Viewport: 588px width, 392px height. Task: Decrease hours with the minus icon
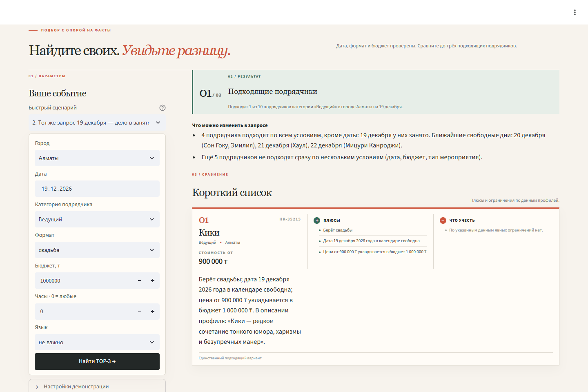click(x=140, y=312)
